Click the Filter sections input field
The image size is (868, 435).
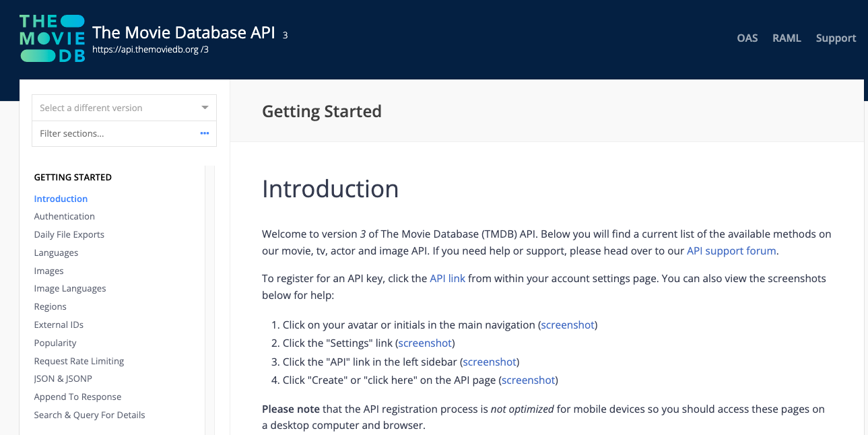pos(125,133)
